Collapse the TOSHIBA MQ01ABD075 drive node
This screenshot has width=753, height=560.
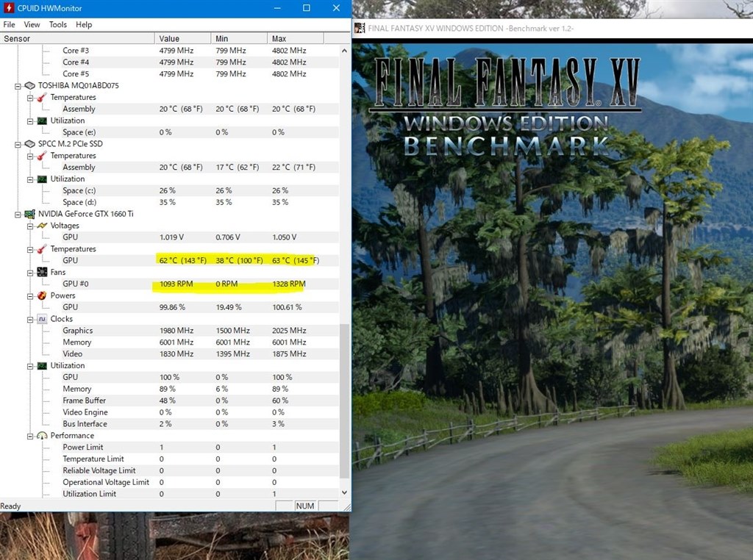click(x=18, y=87)
